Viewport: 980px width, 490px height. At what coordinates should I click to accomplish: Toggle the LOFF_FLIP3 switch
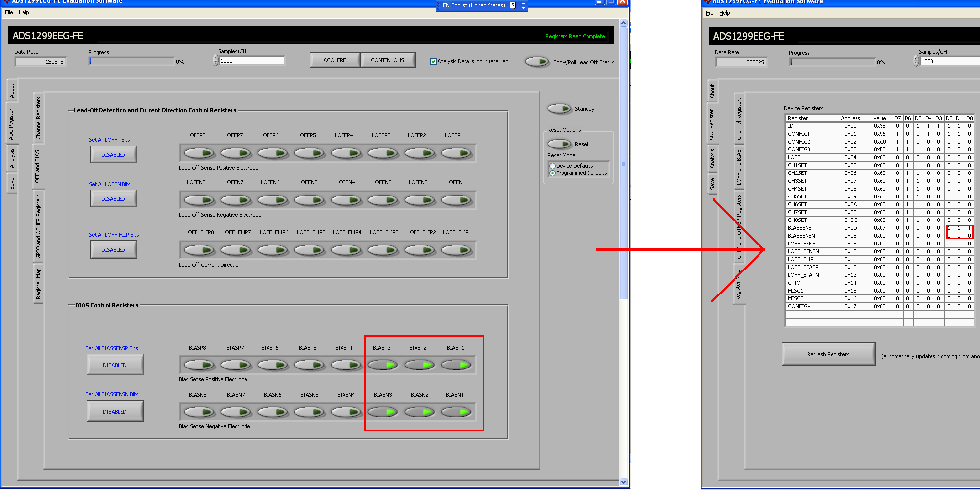(383, 250)
